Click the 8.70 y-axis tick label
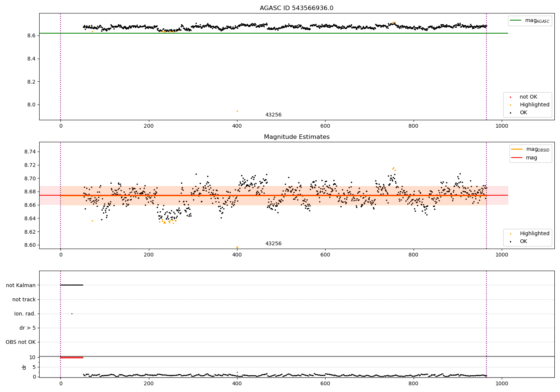Image resolution: width=560 pixels, height=392 pixels. click(29, 178)
